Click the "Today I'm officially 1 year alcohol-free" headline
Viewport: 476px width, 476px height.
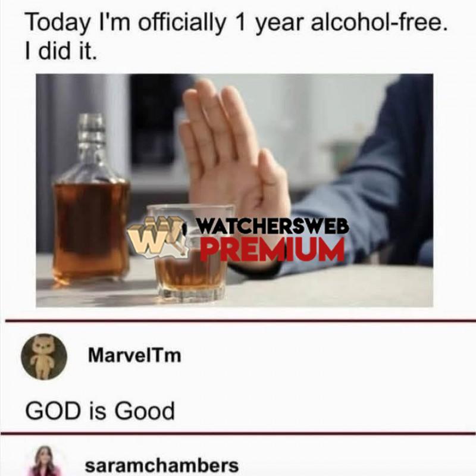click(x=236, y=23)
